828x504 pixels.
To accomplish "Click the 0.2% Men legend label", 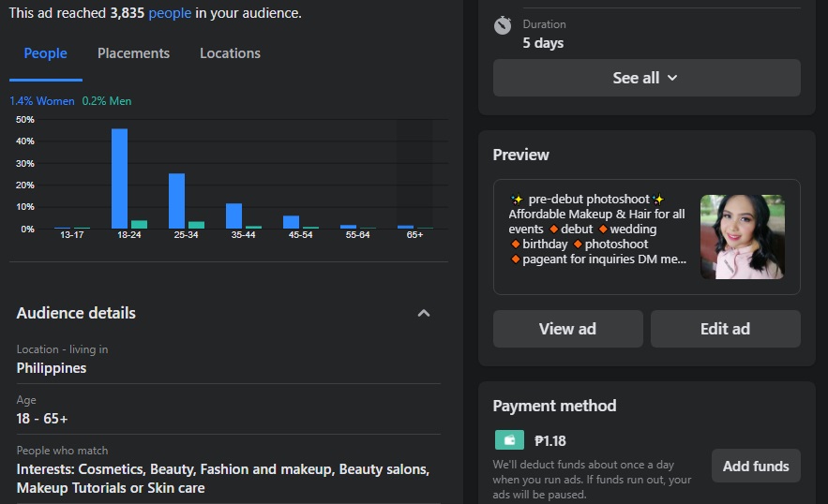I will tap(107, 101).
